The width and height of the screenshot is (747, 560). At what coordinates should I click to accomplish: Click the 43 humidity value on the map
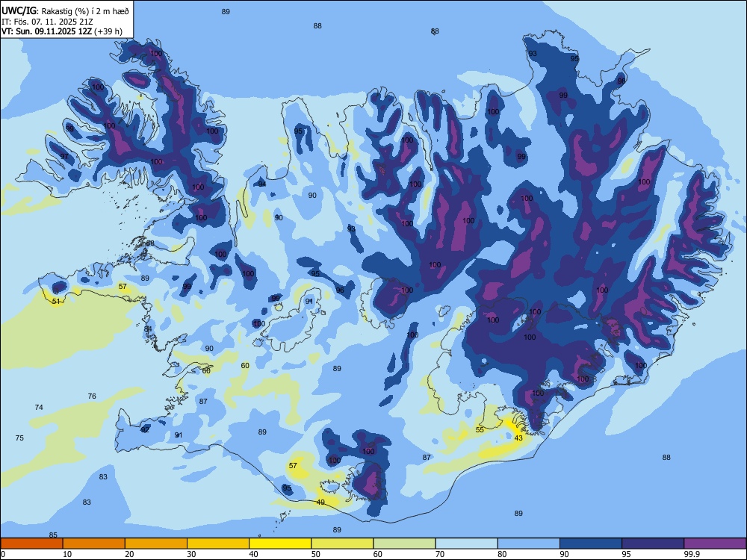click(518, 438)
